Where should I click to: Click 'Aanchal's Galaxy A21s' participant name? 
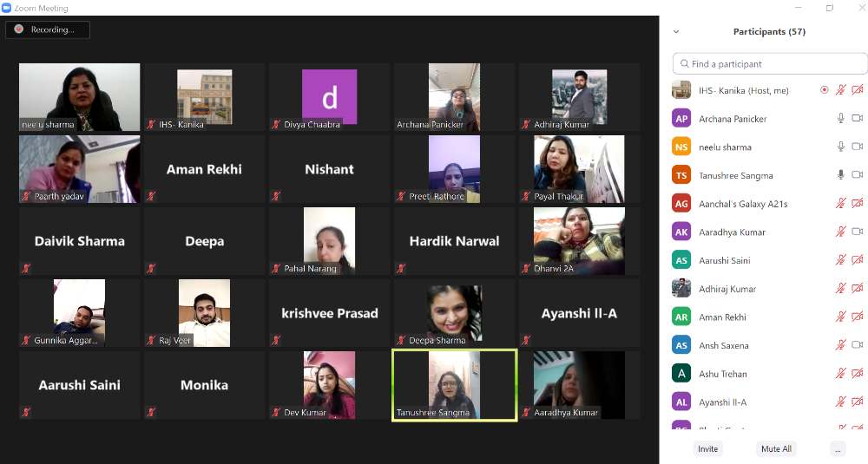(743, 204)
